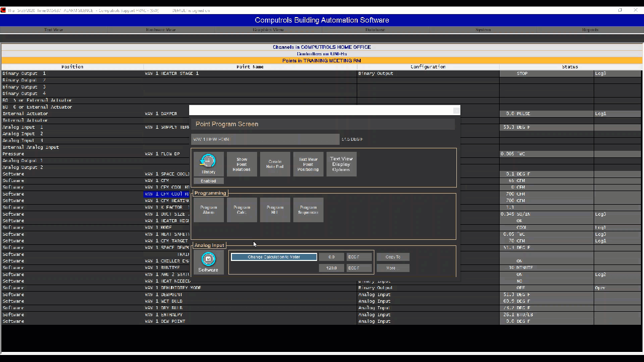Open the Reports menu
The image size is (644, 362).
(590, 30)
